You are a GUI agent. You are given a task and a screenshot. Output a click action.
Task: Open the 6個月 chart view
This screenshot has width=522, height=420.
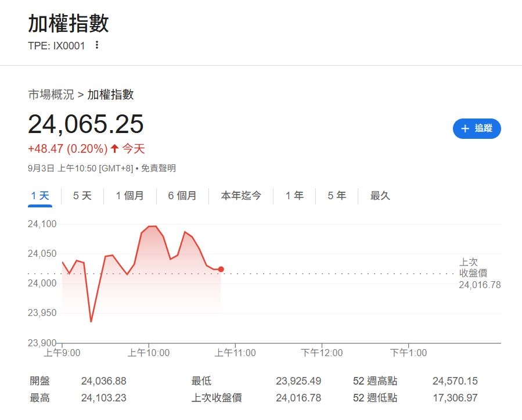(x=182, y=196)
